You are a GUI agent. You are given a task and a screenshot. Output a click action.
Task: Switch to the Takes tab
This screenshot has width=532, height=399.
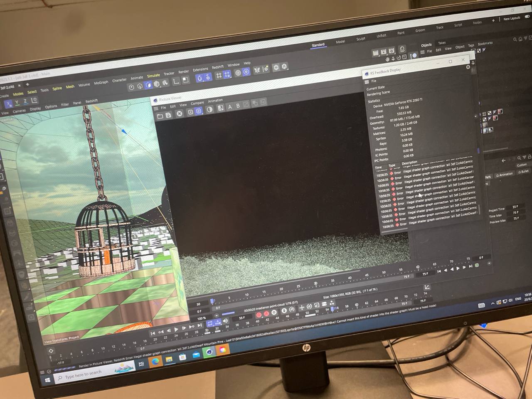coord(441,42)
